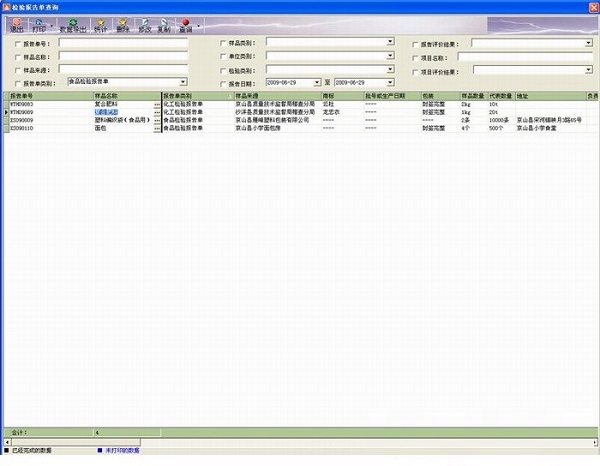Toggle the 报告评价结果 checkbox
The image size is (600, 466).
[x=415, y=44]
